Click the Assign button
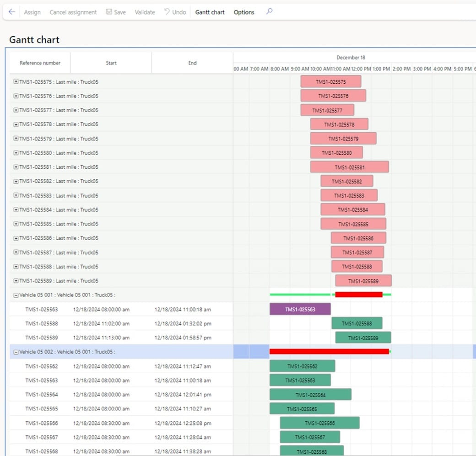The height and width of the screenshot is (456, 476). tap(32, 12)
